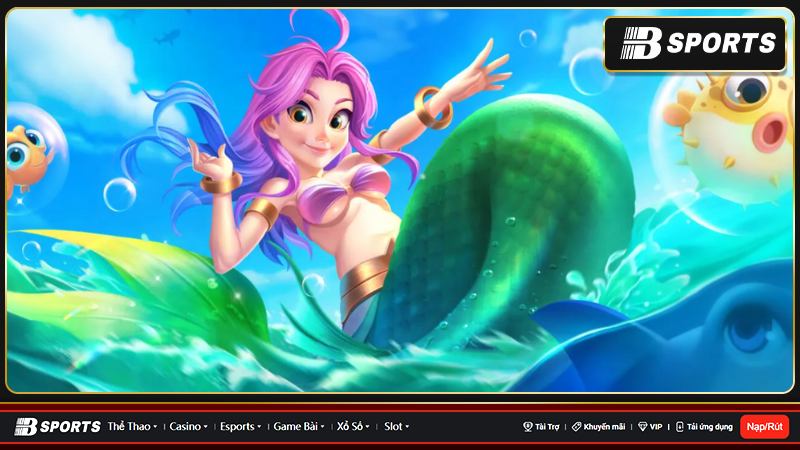Screen dimensions: 800x450
Task: Open the Casino menu
Action: 185,427
